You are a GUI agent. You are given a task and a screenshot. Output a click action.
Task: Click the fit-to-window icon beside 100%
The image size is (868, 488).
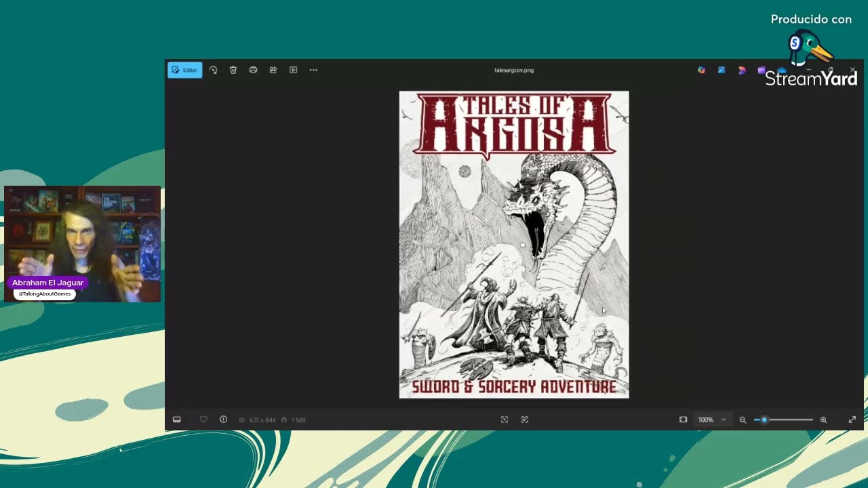click(683, 420)
